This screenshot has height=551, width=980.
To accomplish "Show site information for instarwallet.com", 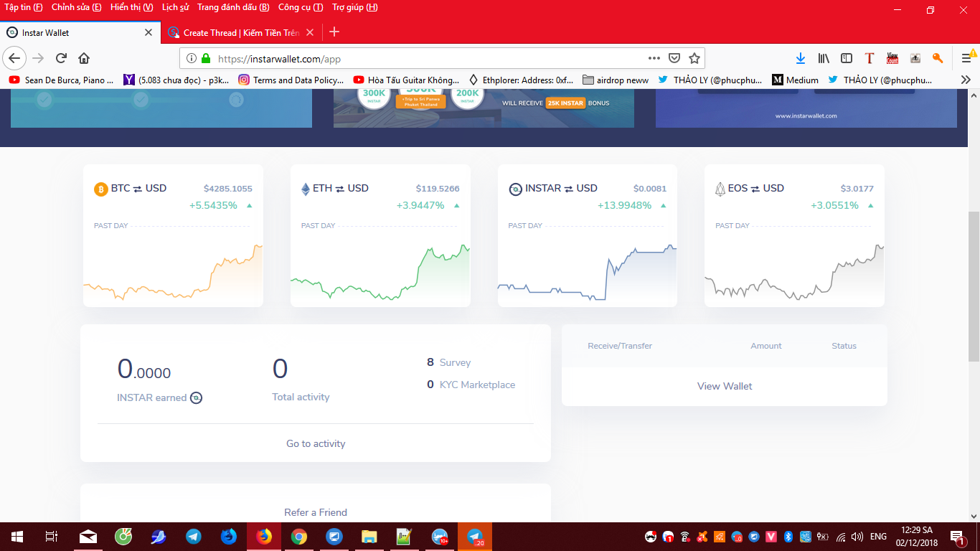I will pos(191,58).
